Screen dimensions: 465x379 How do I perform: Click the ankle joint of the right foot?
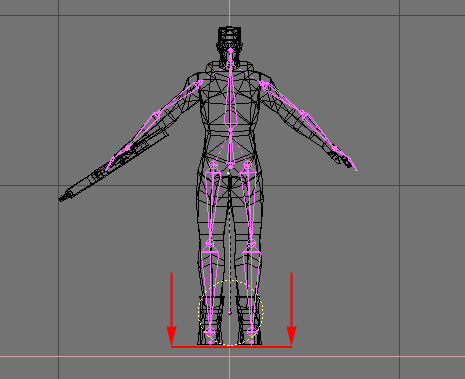252,332
